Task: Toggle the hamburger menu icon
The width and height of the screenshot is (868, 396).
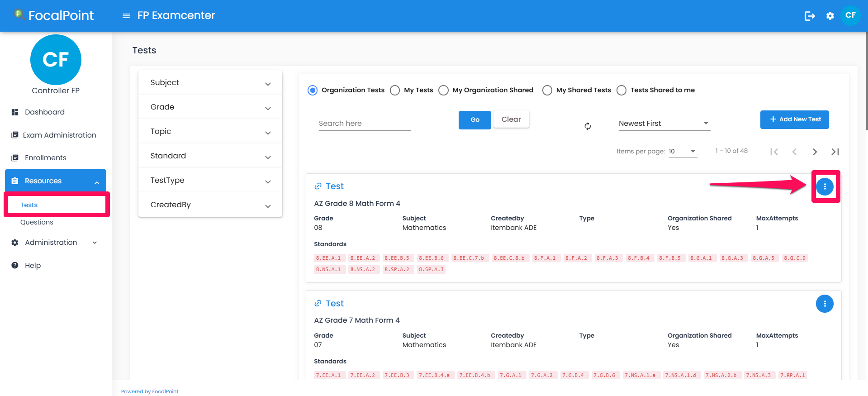Action: (x=126, y=16)
